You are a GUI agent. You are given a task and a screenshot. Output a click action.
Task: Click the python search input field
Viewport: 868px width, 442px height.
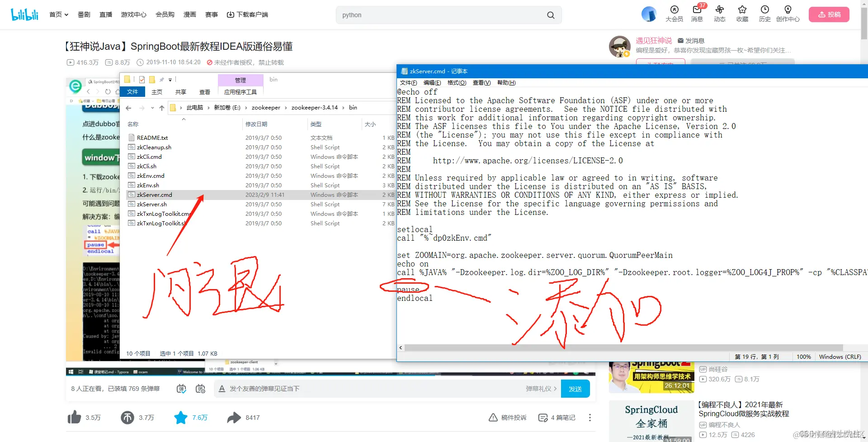pyautogui.click(x=441, y=15)
